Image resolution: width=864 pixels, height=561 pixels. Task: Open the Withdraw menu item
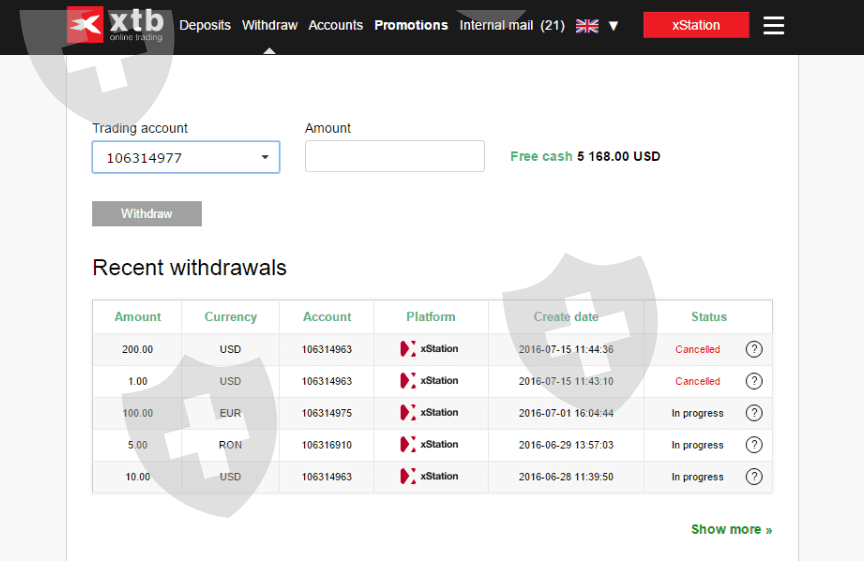(x=269, y=25)
